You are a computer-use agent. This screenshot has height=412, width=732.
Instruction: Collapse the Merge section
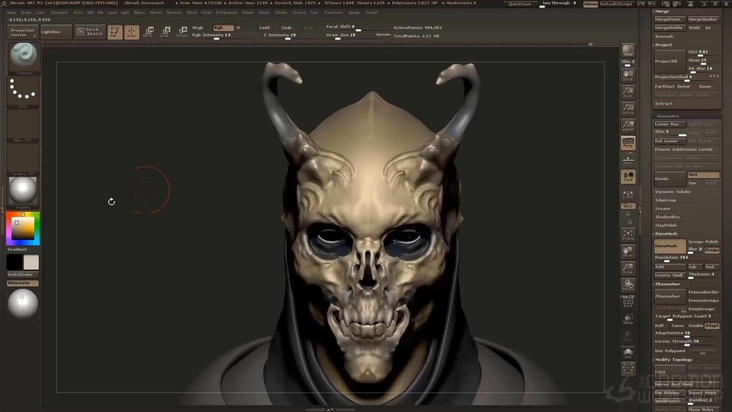click(x=662, y=11)
